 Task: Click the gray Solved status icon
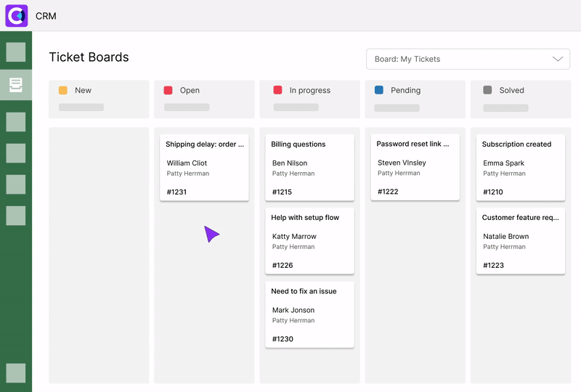(487, 91)
